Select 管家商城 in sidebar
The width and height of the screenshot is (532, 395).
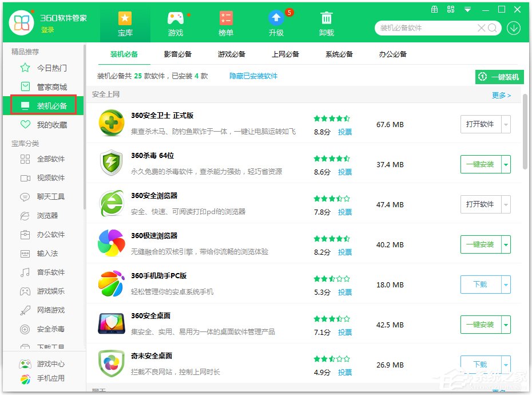click(43, 87)
